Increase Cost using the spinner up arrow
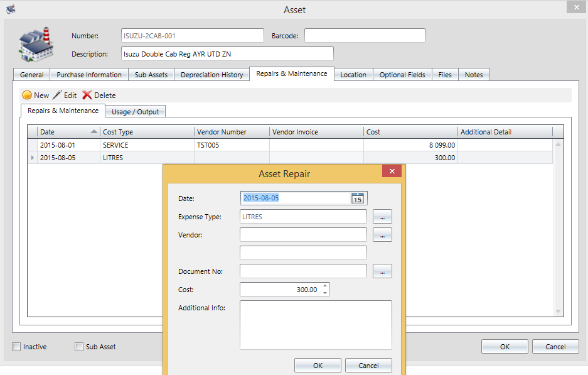Image resolution: width=588 pixels, height=375 pixels. coord(324,286)
